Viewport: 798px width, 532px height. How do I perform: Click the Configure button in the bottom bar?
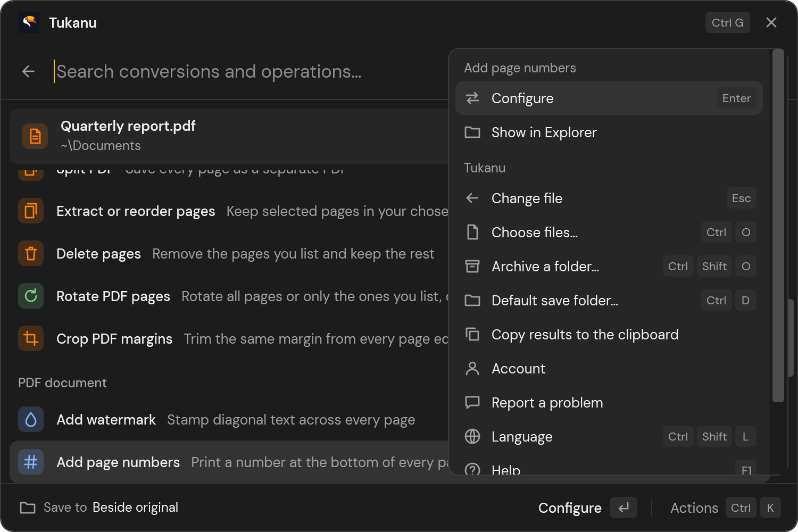tap(587, 508)
